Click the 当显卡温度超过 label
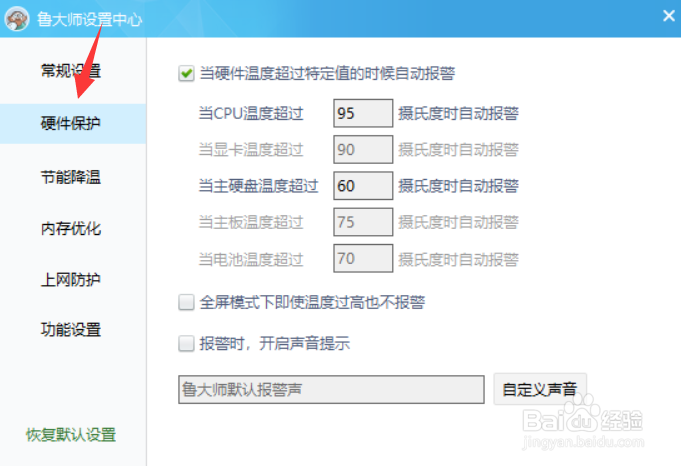This screenshot has width=681, height=466. click(251, 149)
